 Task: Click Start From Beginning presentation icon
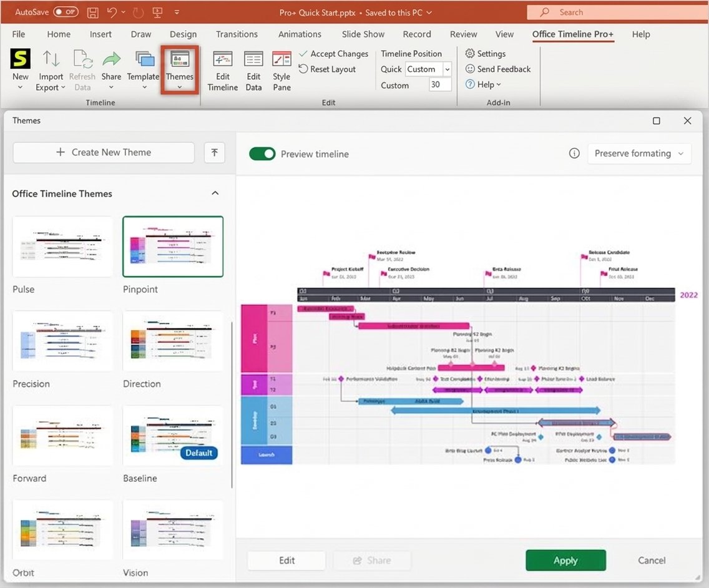click(157, 12)
